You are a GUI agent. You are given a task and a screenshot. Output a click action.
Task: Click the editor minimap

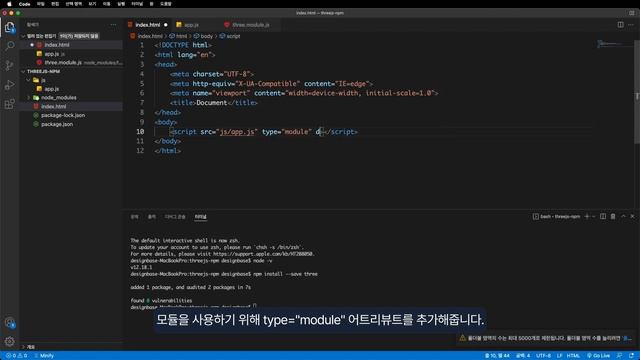(614, 44)
